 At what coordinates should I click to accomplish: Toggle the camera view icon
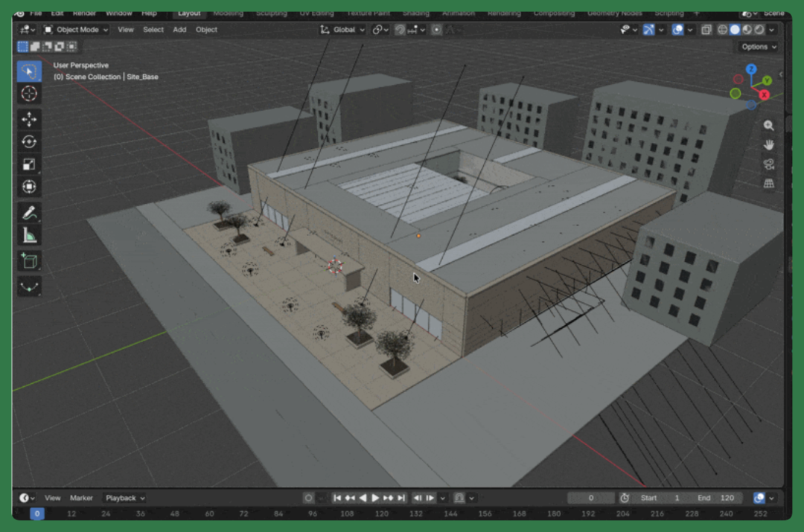click(768, 164)
